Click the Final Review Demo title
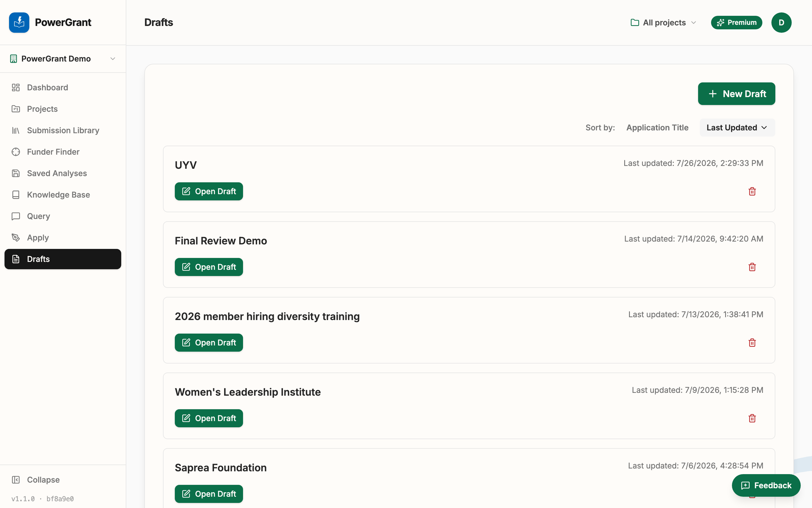 [x=221, y=241]
